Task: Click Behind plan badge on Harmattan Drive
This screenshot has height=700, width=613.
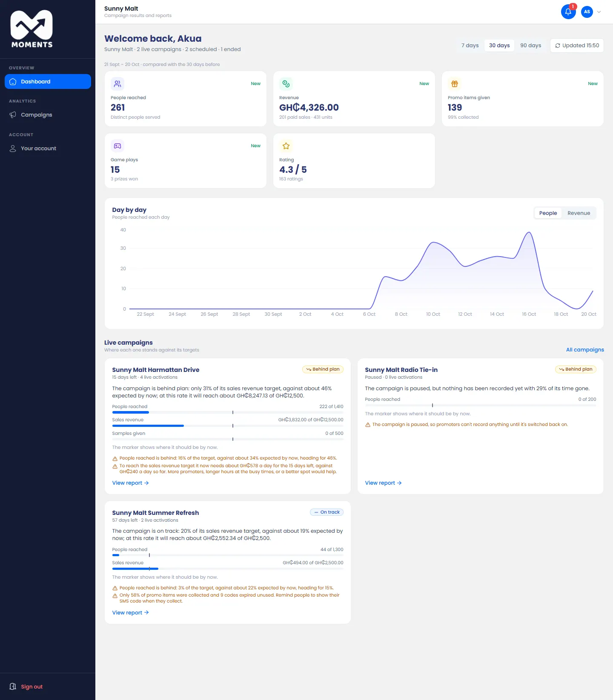Action: (323, 369)
